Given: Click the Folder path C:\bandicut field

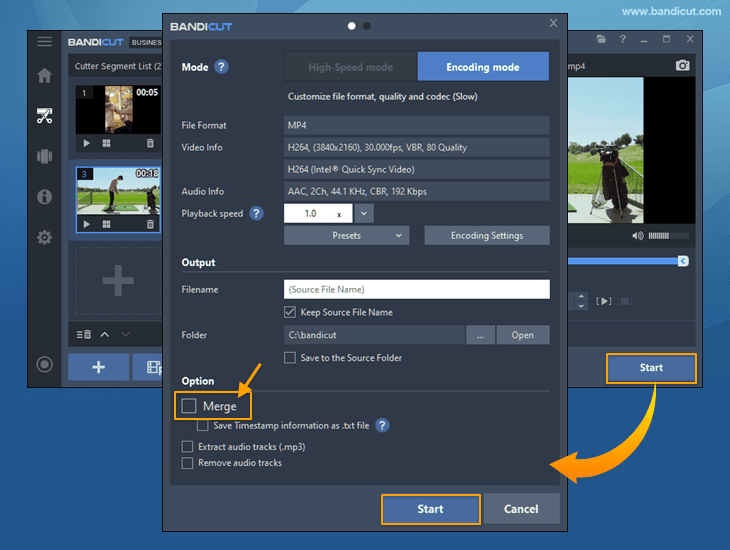Looking at the screenshot, I should [374, 335].
